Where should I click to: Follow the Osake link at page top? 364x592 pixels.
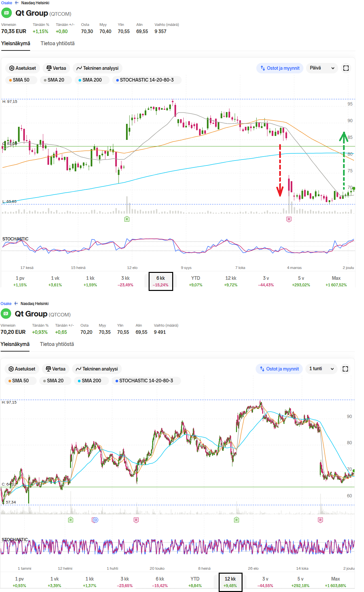7,3
